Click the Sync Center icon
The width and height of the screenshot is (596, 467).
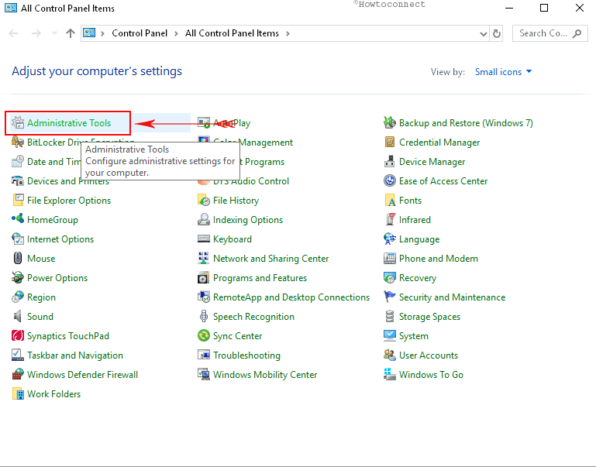coord(204,336)
